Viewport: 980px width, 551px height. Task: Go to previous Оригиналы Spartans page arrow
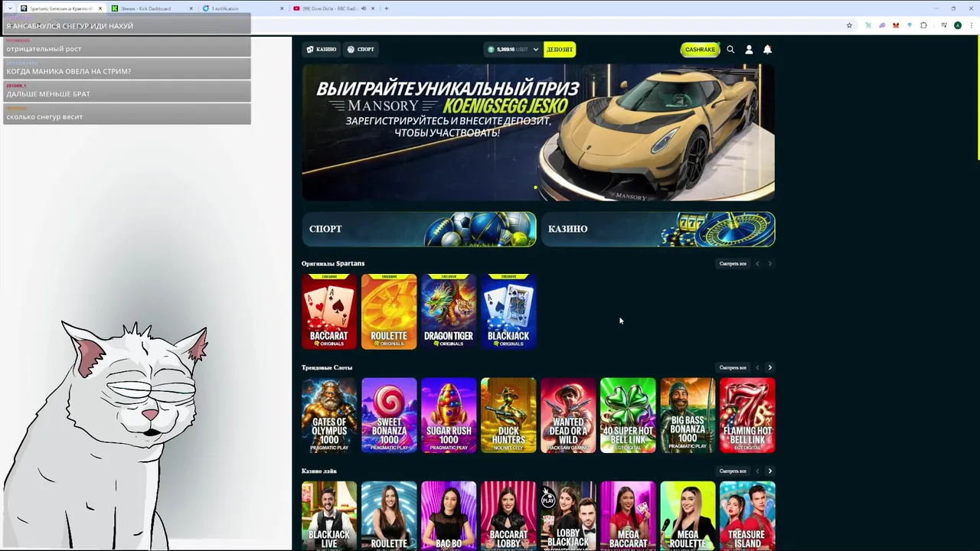coord(757,263)
